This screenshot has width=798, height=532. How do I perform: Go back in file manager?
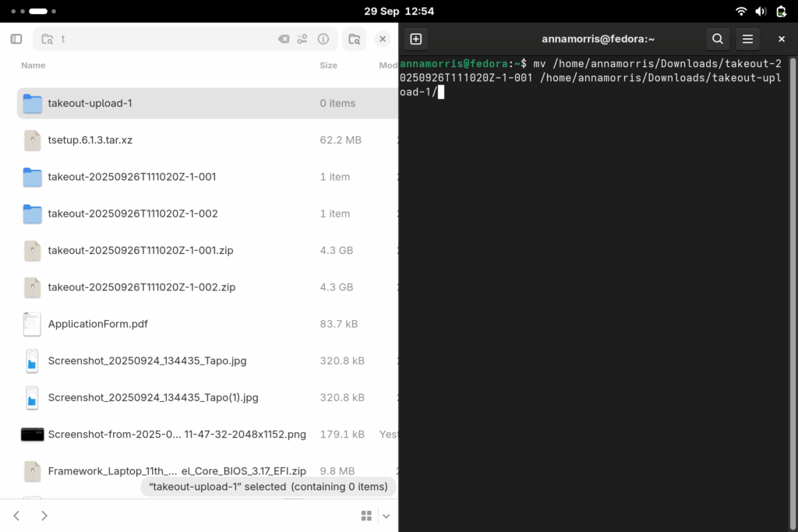pos(16,516)
